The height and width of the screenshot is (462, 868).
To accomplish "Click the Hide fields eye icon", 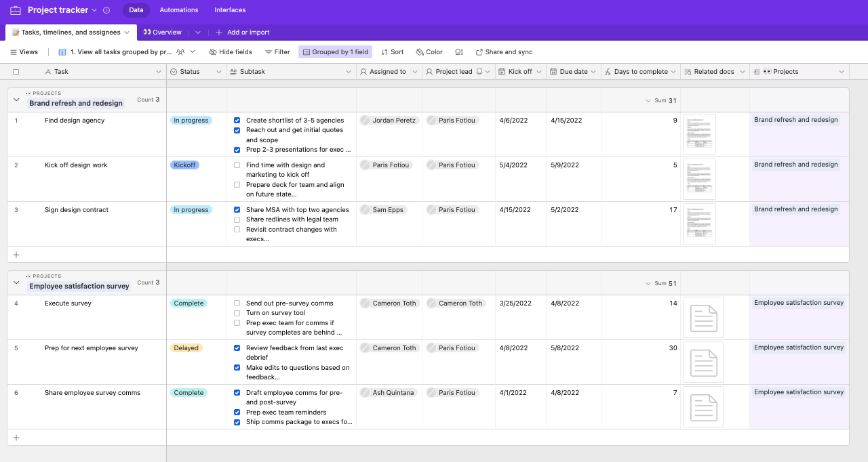I will (x=213, y=52).
